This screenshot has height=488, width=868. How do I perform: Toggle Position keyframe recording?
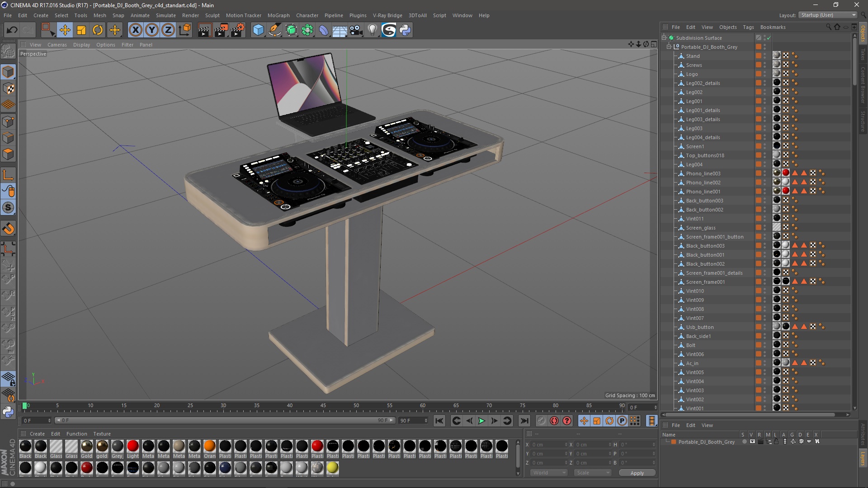(584, 421)
